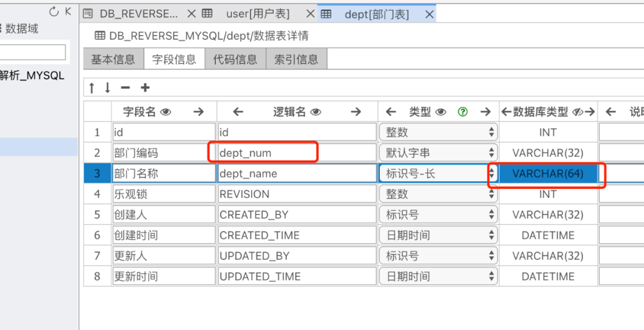644x330 pixels.
Task: Move selected field up with up arrow
Action: point(92,88)
